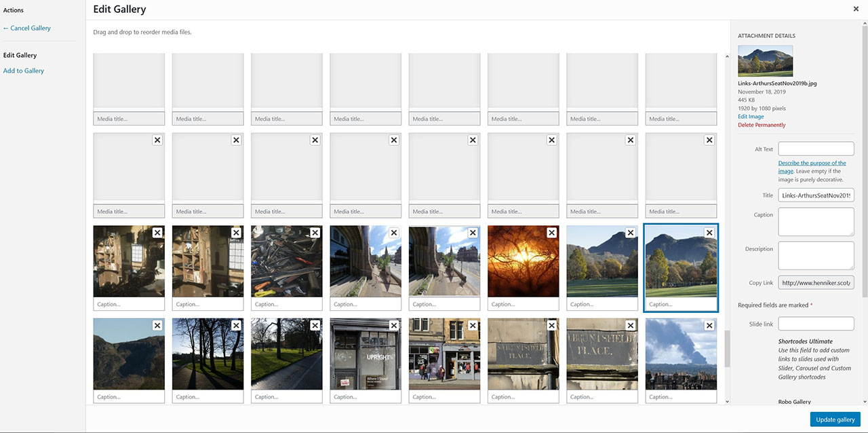Click caption field under tools pile photo
868x433 pixels.
coord(286,304)
